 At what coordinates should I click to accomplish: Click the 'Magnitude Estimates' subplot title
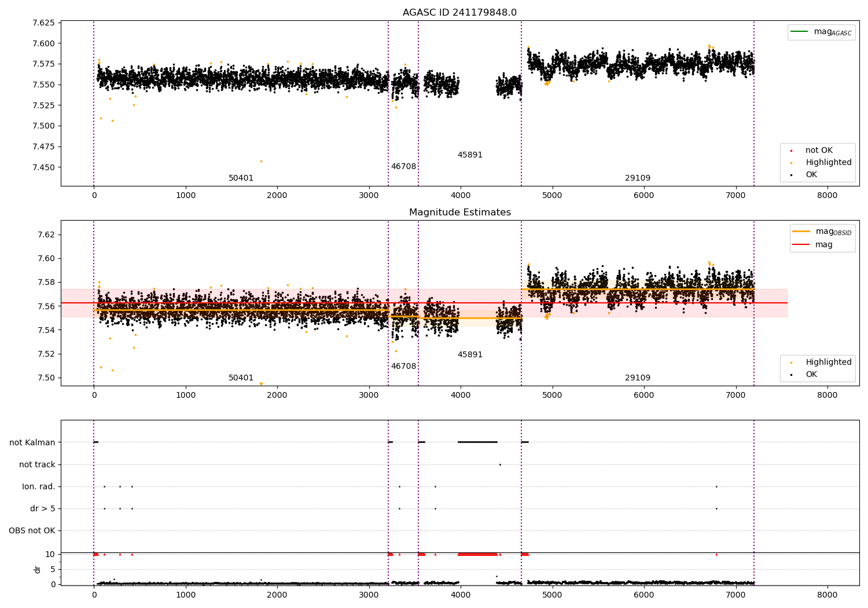coord(459,213)
